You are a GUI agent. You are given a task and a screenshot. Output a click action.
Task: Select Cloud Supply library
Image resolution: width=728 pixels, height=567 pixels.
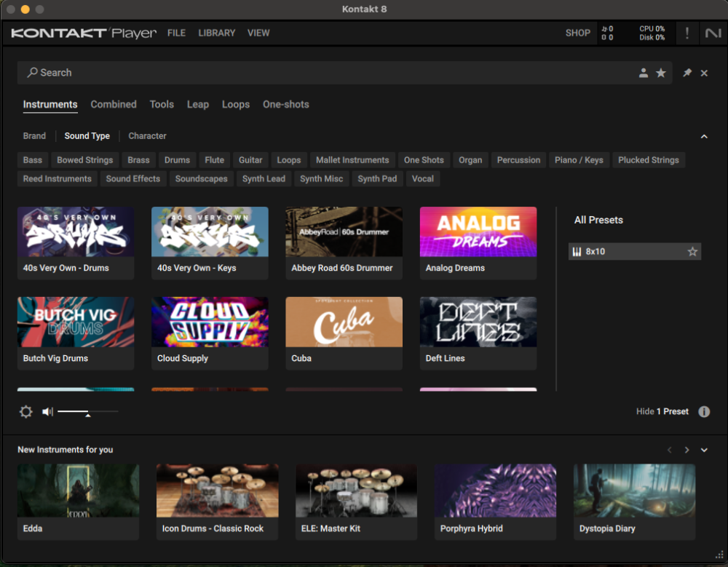click(210, 333)
